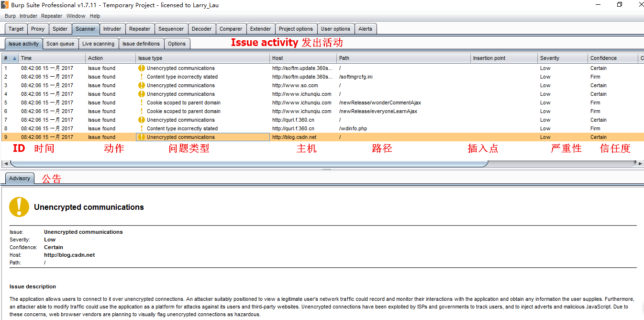
Task: Click the horizontal scrollbar thumb of issue table
Action: [248, 163]
